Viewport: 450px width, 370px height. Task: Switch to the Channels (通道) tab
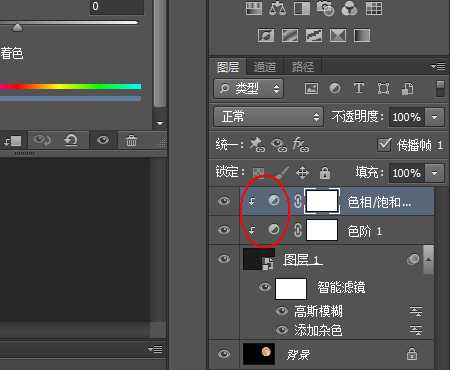click(x=265, y=67)
